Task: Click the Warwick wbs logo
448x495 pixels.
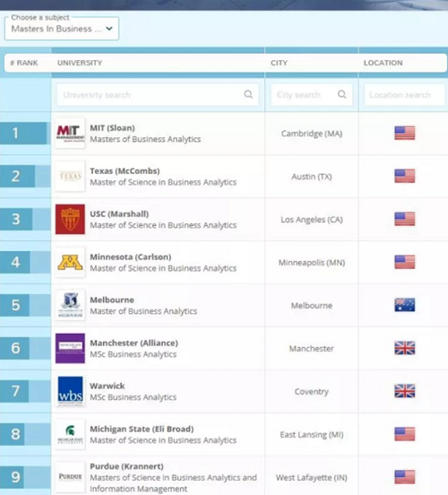Action: (x=70, y=391)
